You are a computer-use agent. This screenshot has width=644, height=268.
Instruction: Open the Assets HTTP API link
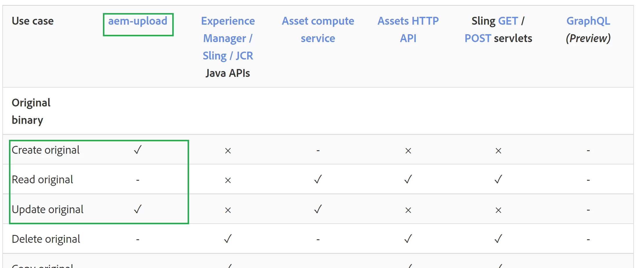[x=408, y=30]
